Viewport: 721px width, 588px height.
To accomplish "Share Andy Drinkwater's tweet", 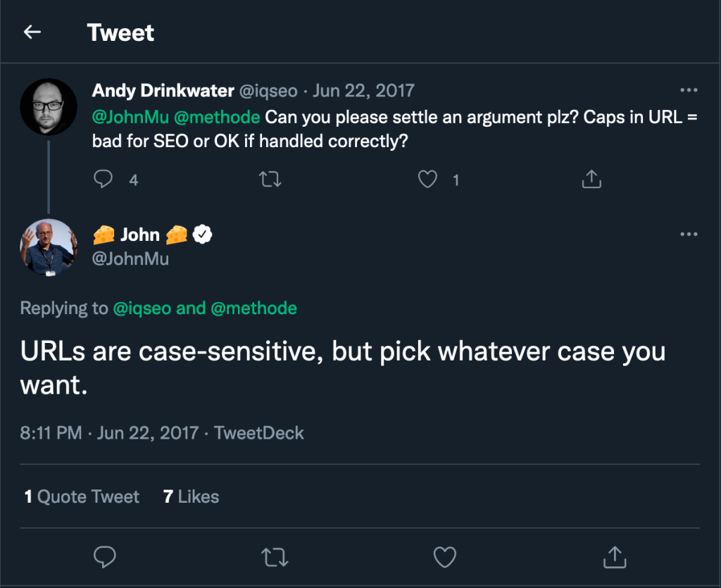I will [x=591, y=179].
